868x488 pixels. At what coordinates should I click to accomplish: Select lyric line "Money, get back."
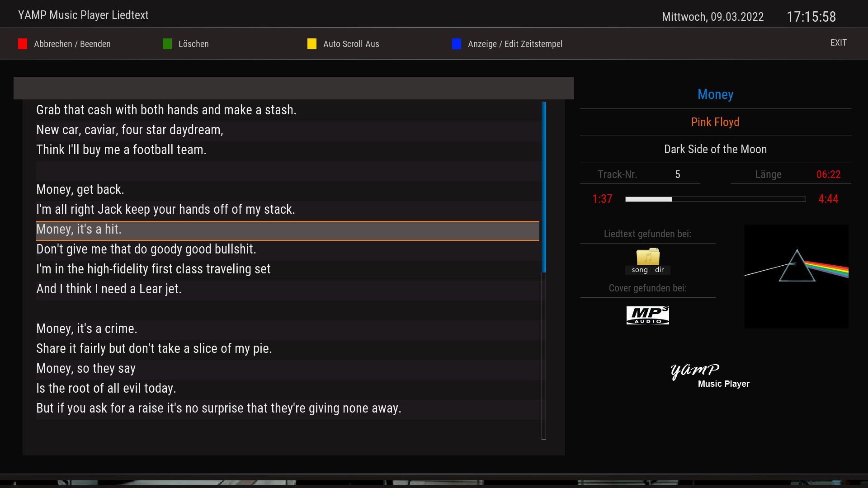(x=80, y=189)
